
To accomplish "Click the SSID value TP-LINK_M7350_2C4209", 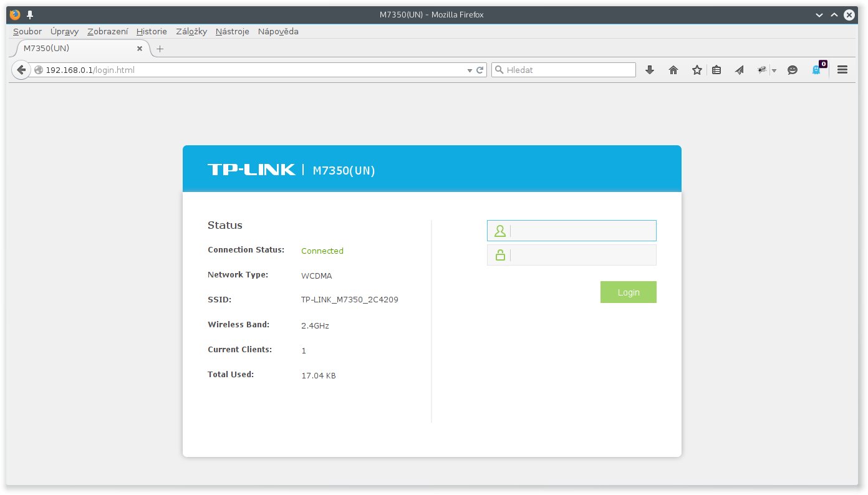I will pyautogui.click(x=350, y=300).
